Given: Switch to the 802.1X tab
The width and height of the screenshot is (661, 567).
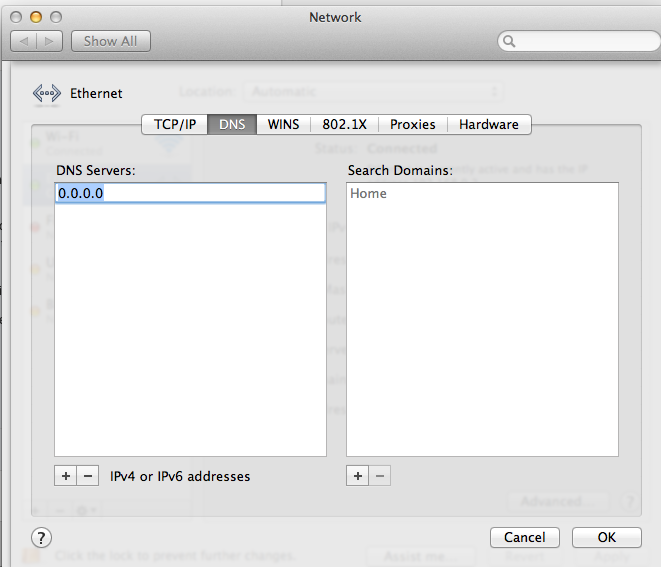Looking at the screenshot, I should coord(344,124).
